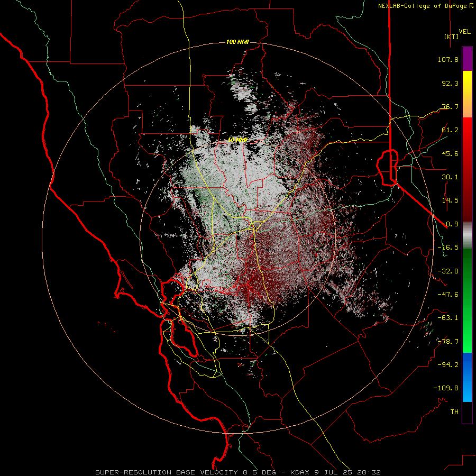Click the yellow segment of color bar

(x=467, y=82)
